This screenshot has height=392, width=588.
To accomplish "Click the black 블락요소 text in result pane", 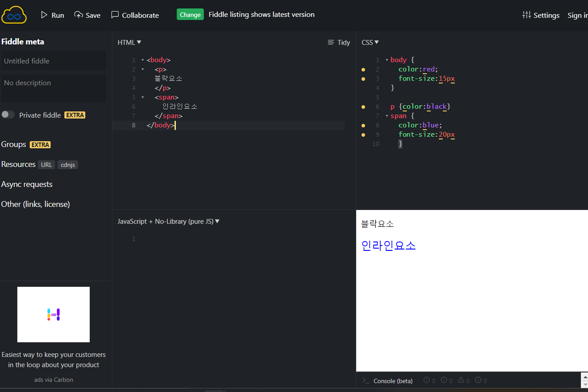I will (x=377, y=224).
